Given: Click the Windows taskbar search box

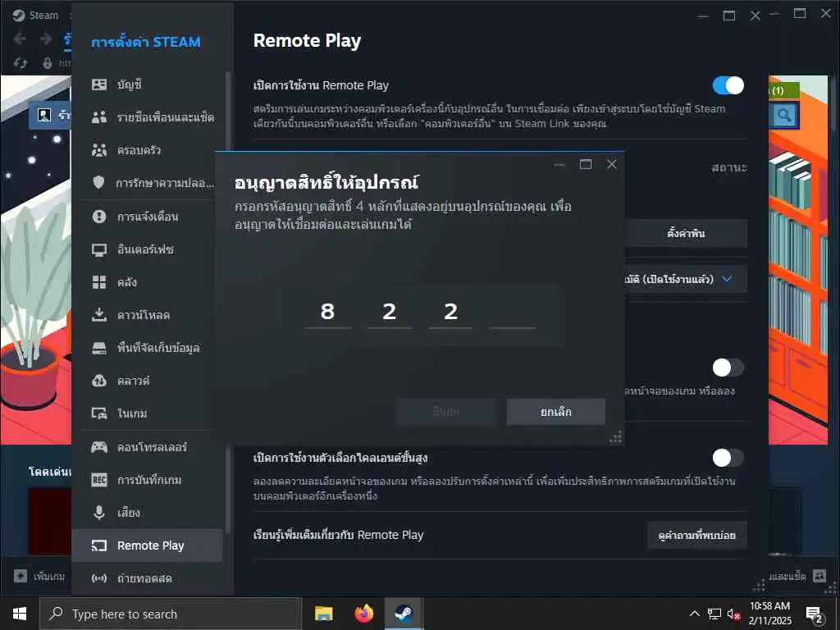Looking at the screenshot, I should [x=171, y=614].
